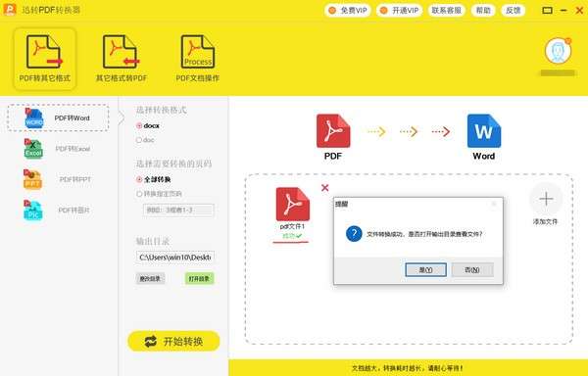The width and height of the screenshot is (588, 376).
Task: Select the PDF to PPT sidebar icon
Action: [x=32, y=179]
